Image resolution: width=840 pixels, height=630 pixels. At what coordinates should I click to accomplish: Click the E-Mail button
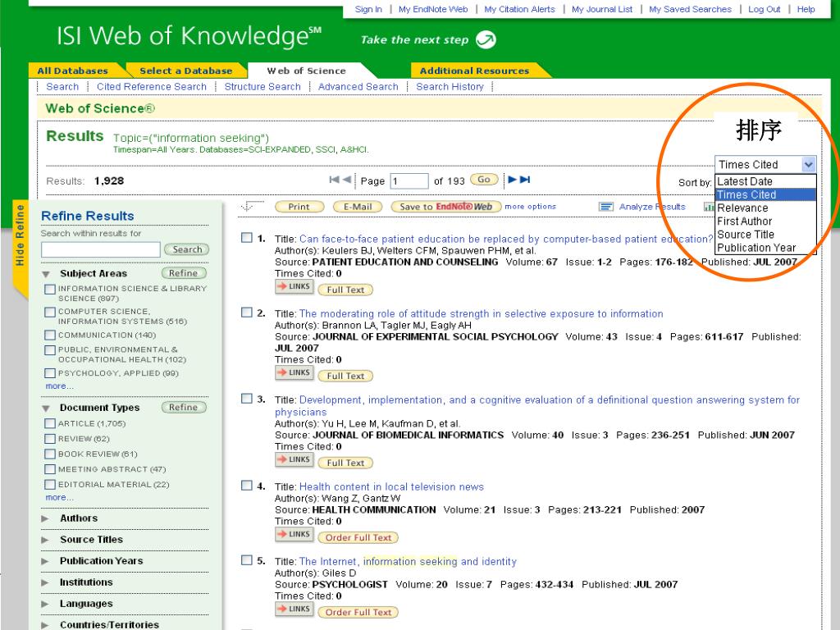pyautogui.click(x=358, y=207)
